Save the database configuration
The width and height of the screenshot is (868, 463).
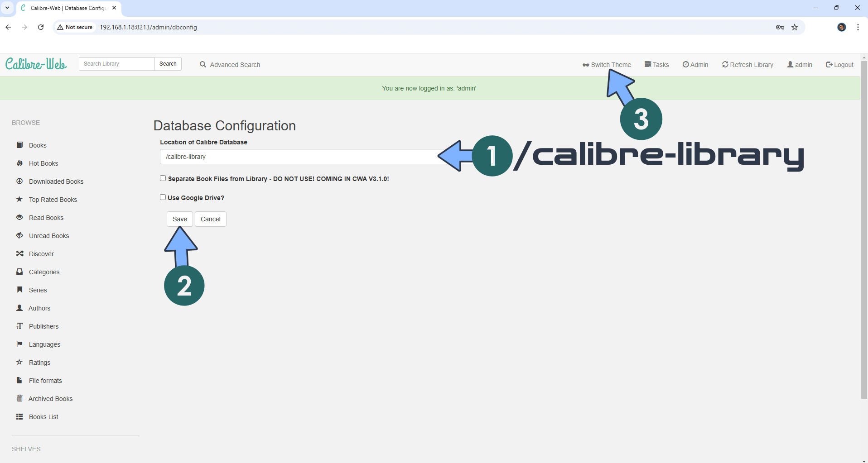click(180, 219)
